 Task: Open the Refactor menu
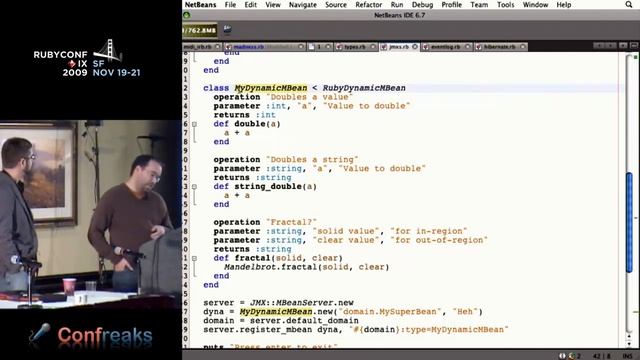point(369,5)
